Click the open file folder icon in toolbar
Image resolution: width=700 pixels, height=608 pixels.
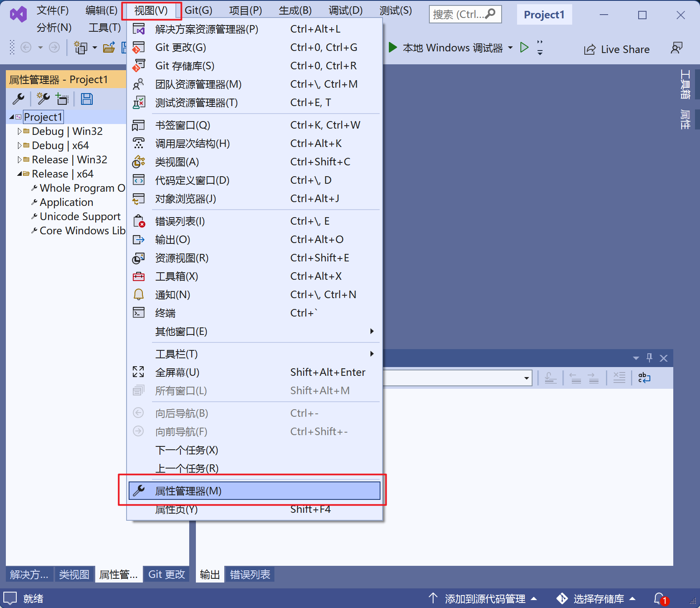point(109,48)
